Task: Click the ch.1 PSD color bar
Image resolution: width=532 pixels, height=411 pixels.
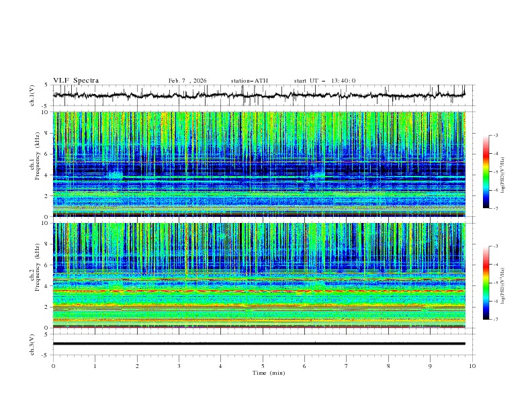Action: point(486,172)
